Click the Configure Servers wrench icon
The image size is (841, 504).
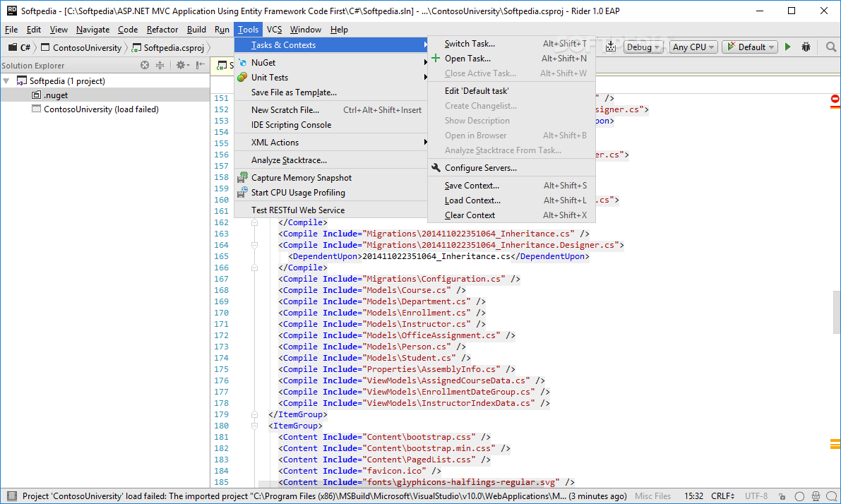[x=436, y=168]
